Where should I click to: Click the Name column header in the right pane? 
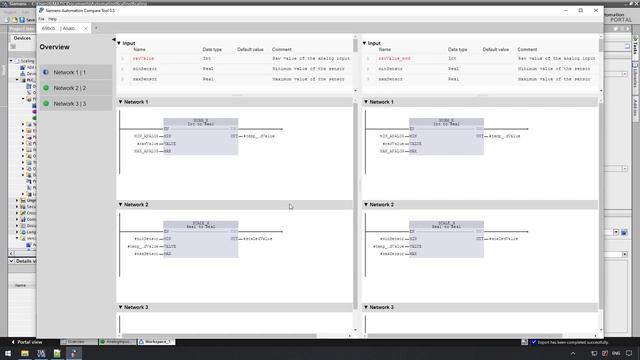pos(384,49)
